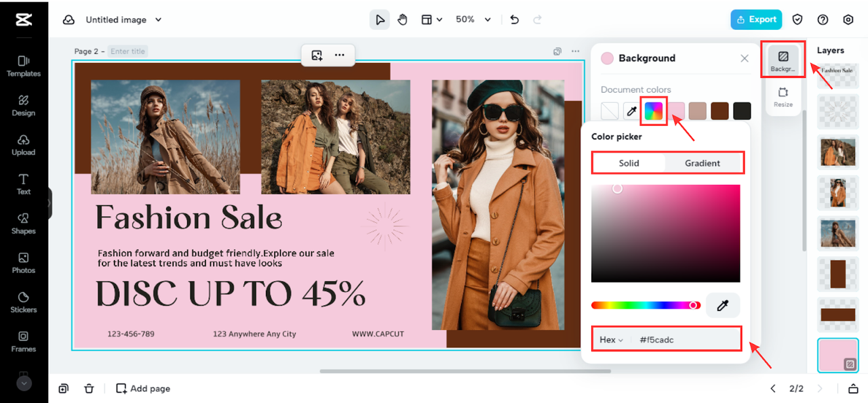Open the rainbow custom color picker swatch
The height and width of the screenshot is (403, 868).
(x=654, y=111)
